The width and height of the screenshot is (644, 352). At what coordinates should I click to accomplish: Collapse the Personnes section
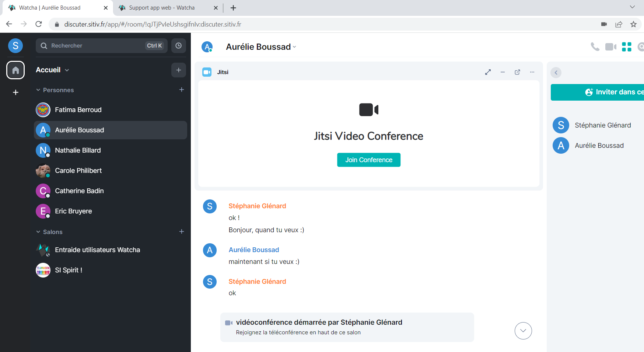click(38, 90)
